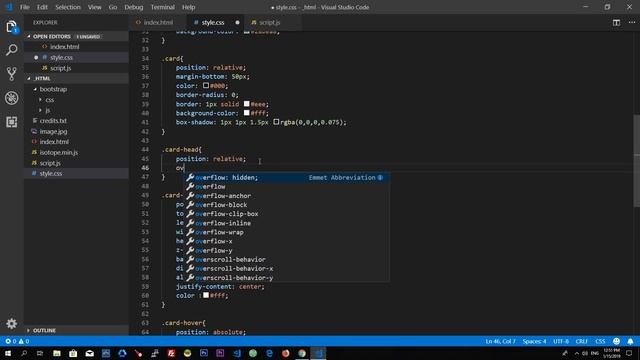This screenshot has width=640, height=360.
Task: Click the UTF-8 encoding selector
Action: [561, 341]
